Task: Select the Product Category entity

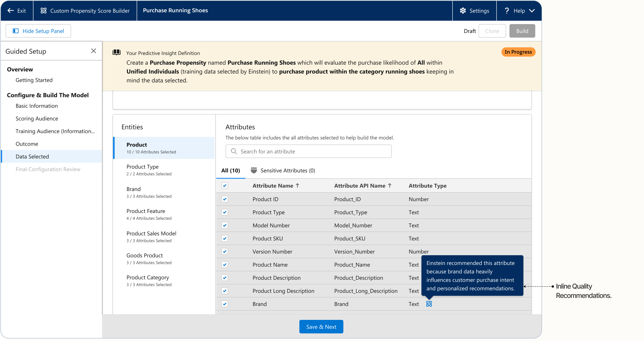Action: click(164, 281)
